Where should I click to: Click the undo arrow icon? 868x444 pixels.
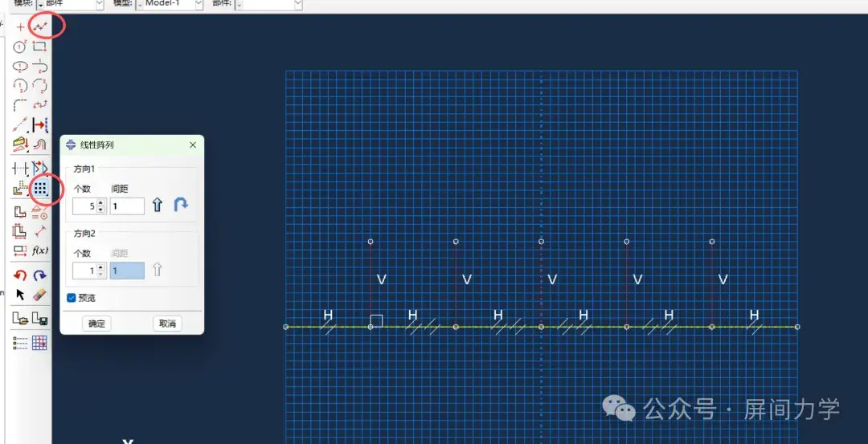[20, 275]
